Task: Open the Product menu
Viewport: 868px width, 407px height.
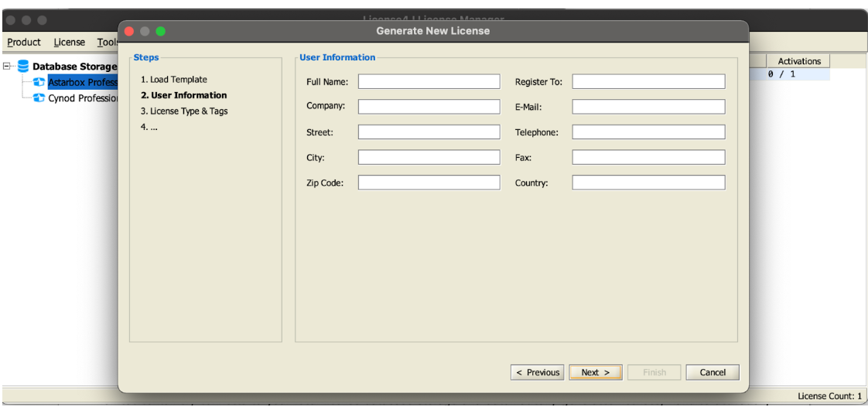Action: (x=24, y=42)
